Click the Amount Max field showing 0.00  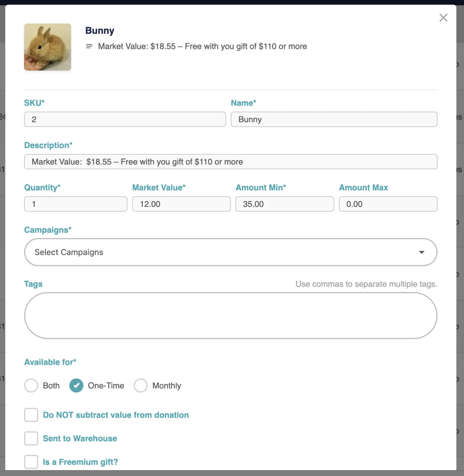[388, 204]
